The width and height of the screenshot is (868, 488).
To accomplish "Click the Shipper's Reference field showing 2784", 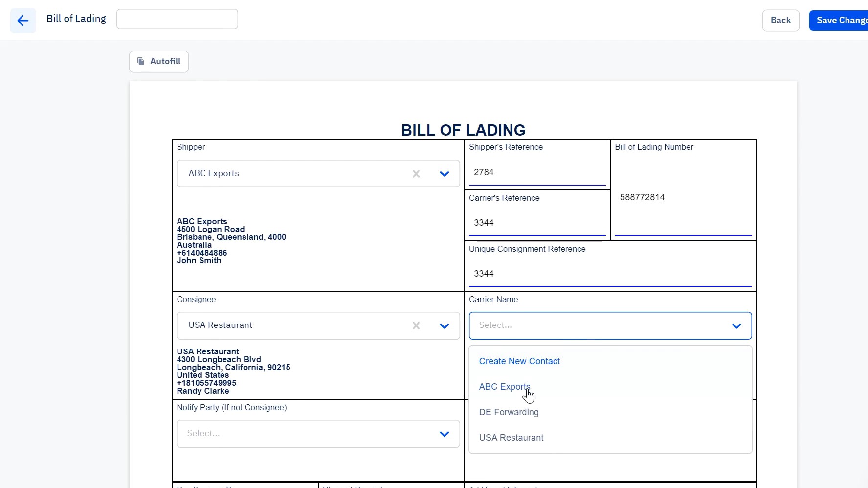I will pyautogui.click(x=536, y=172).
